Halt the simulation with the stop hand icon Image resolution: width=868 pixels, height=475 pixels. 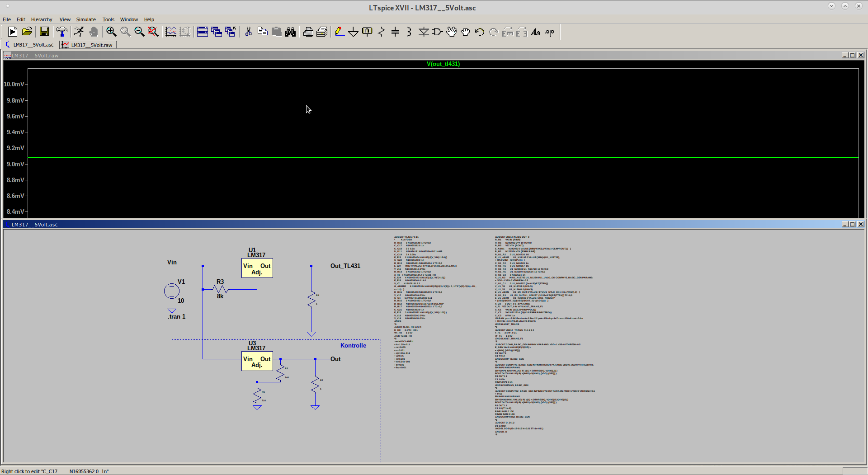[94, 32]
